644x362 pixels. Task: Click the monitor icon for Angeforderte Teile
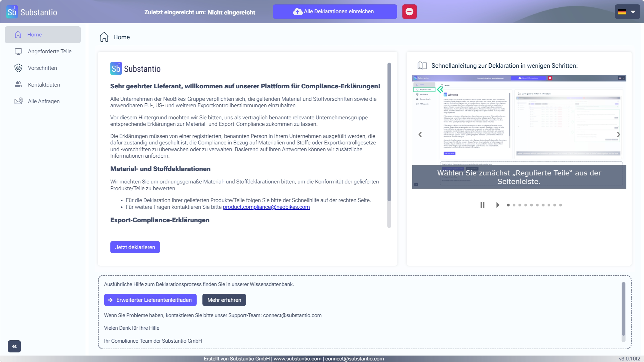coord(18,51)
